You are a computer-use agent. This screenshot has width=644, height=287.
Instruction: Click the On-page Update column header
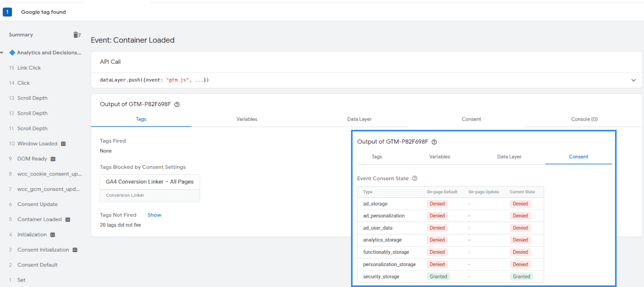tap(483, 192)
